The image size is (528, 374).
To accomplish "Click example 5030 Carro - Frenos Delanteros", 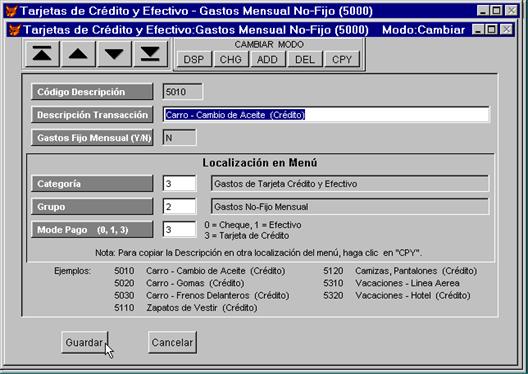I will [x=202, y=295].
